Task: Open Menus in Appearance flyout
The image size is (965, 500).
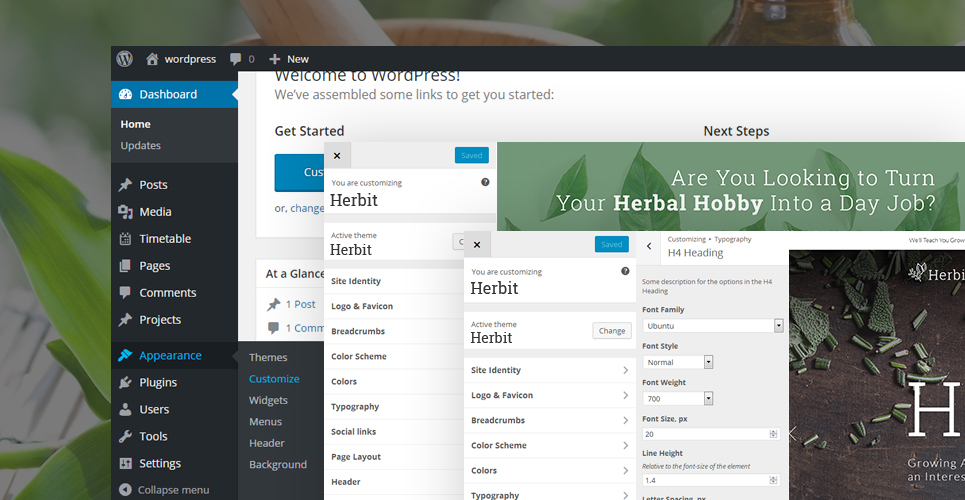Action: pos(265,422)
